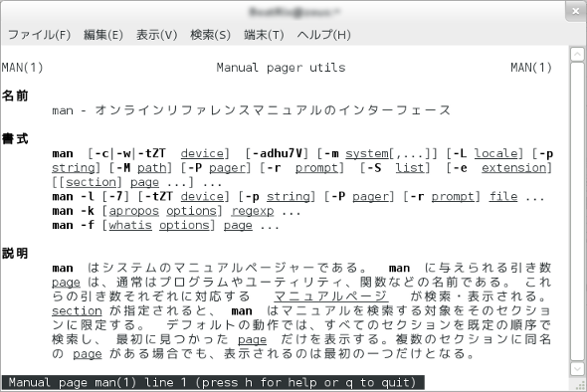Image resolution: width=587 pixels, height=392 pixels.
Task: Open the 表示(V) menu
Action: click(x=156, y=35)
